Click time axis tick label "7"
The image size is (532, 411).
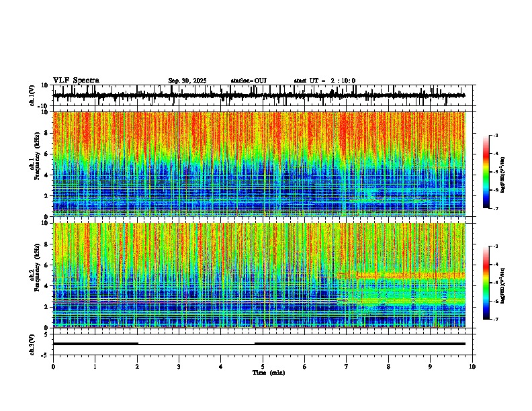click(x=347, y=367)
